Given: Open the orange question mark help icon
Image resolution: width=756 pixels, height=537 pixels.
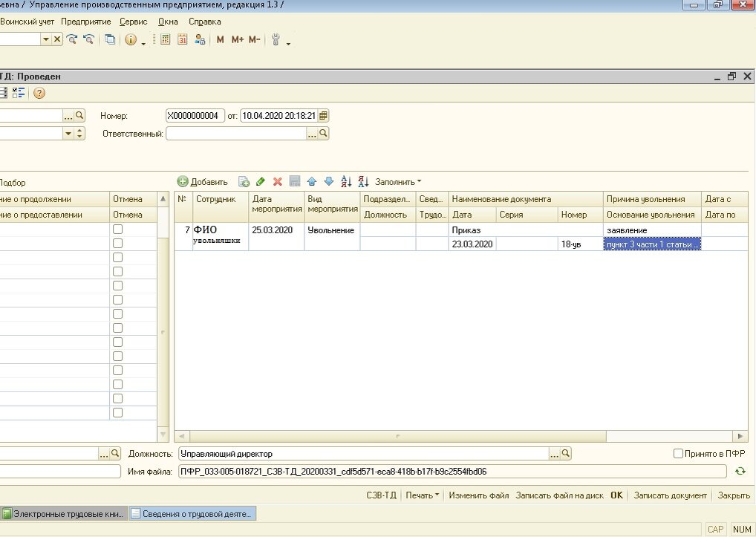Looking at the screenshot, I should click(39, 93).
